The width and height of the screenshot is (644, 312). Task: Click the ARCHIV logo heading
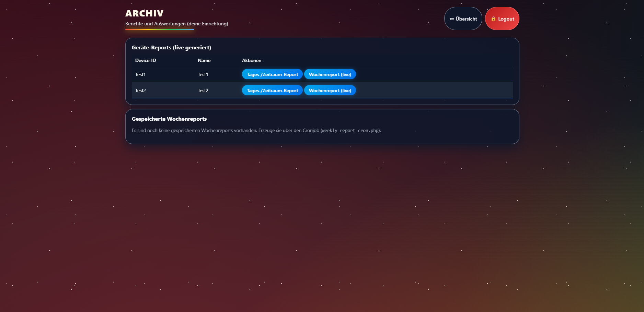144,13
